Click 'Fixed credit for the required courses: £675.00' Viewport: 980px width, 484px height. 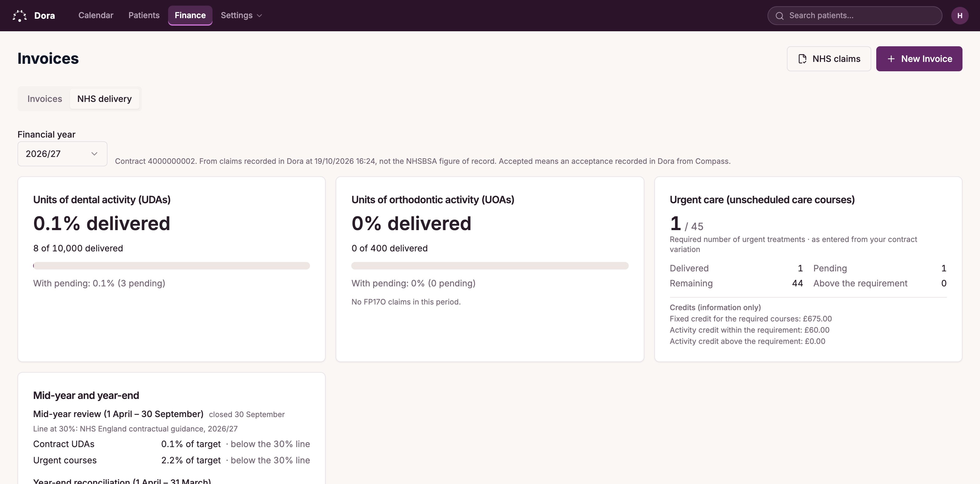coord(751,319)
